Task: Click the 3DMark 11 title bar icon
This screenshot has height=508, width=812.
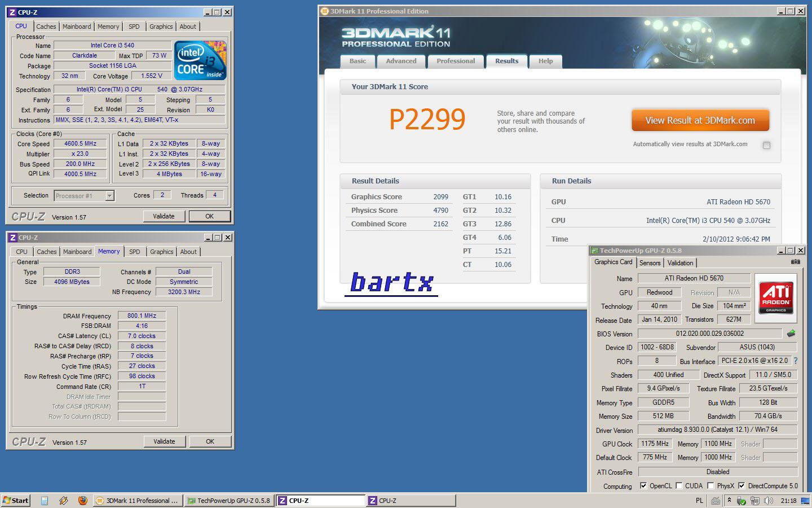Action: [324, 11]
